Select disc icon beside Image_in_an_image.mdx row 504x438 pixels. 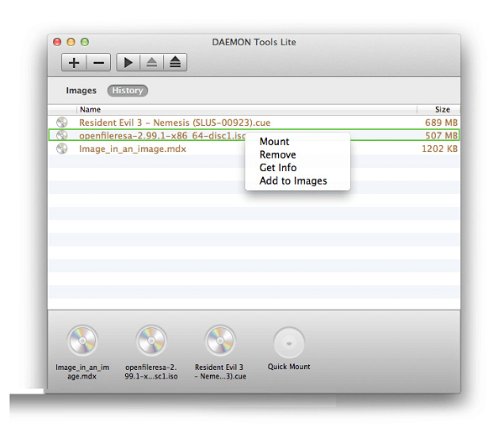point(62,149)
